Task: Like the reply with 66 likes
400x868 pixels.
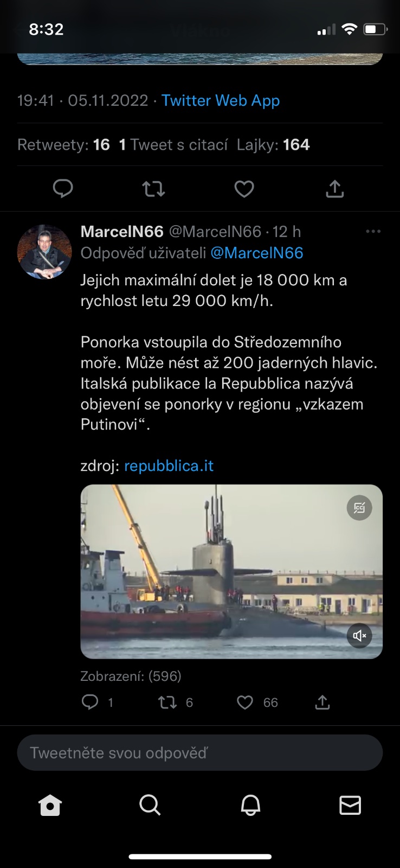Action: click(245, 703)
